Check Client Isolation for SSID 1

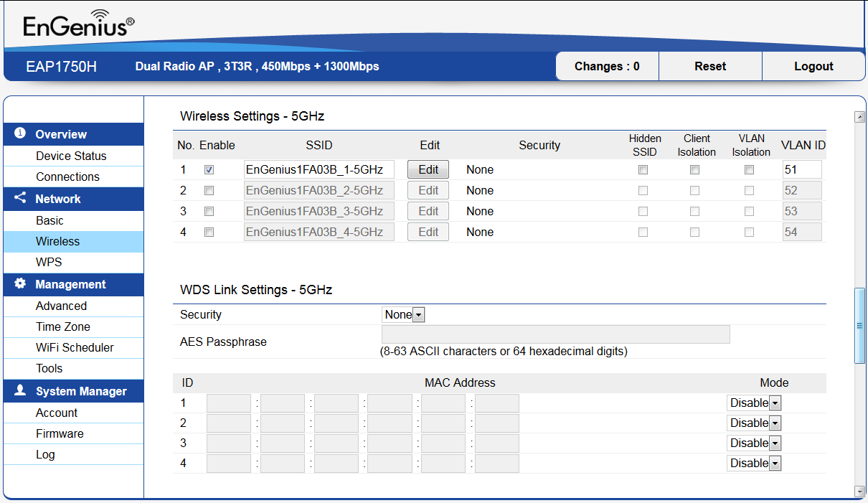(694, 170)
